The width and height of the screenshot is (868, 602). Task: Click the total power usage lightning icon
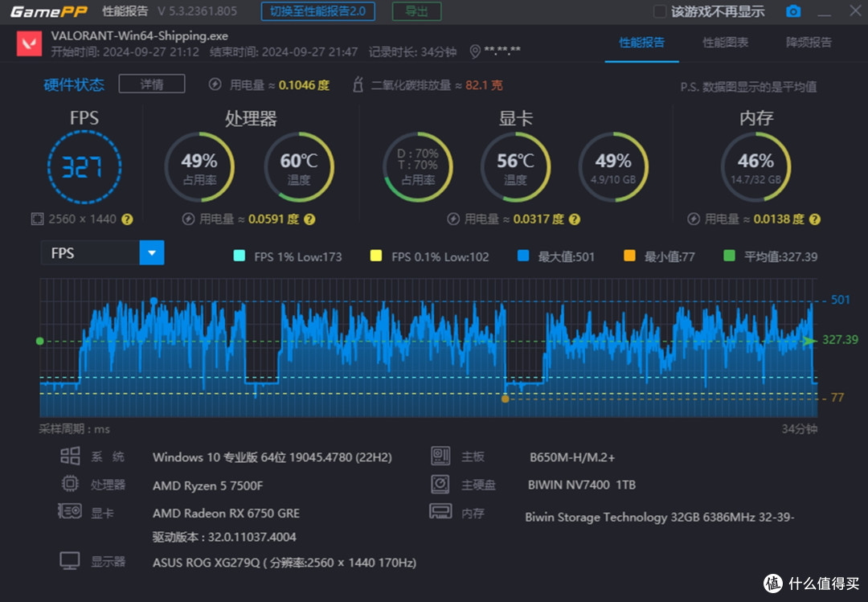pos(215,84)
